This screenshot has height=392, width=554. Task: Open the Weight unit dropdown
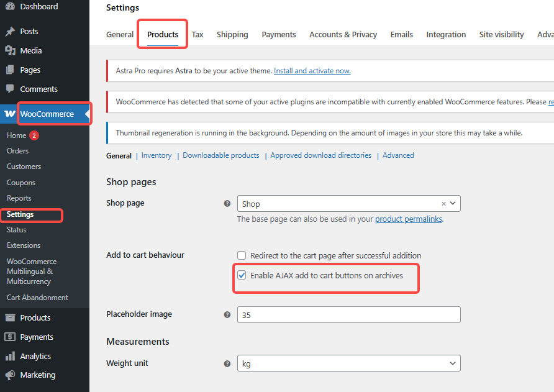click(x=452, y=363)
